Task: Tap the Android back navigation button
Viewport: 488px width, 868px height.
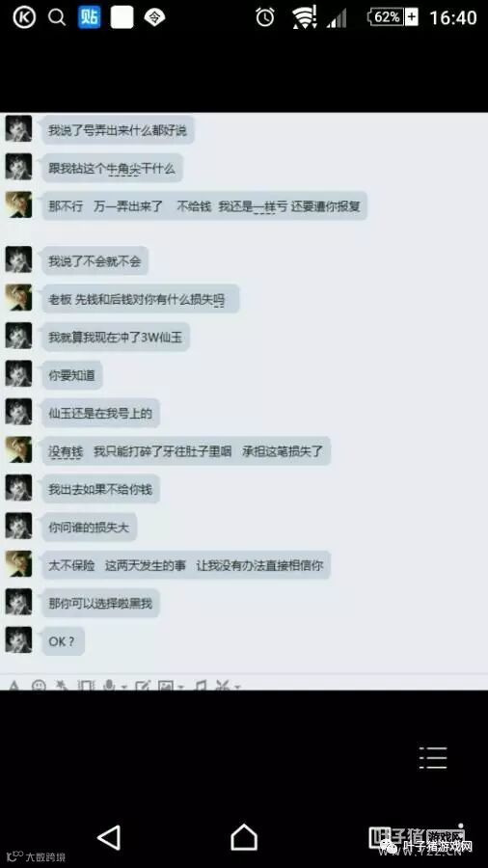Action: click(x=109, y=837)
